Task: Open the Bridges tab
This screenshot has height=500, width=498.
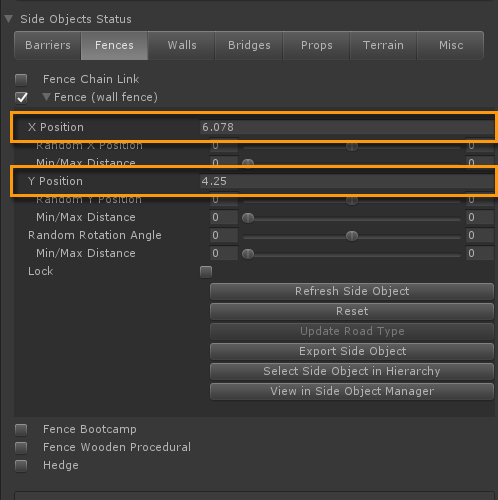Action: tap(249, 45)
